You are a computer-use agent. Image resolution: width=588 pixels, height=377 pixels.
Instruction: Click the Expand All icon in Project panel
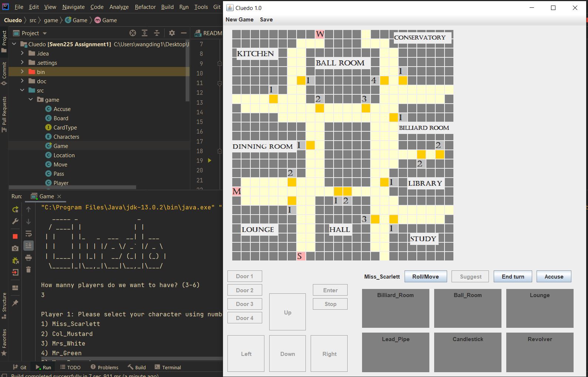(145, 33)
